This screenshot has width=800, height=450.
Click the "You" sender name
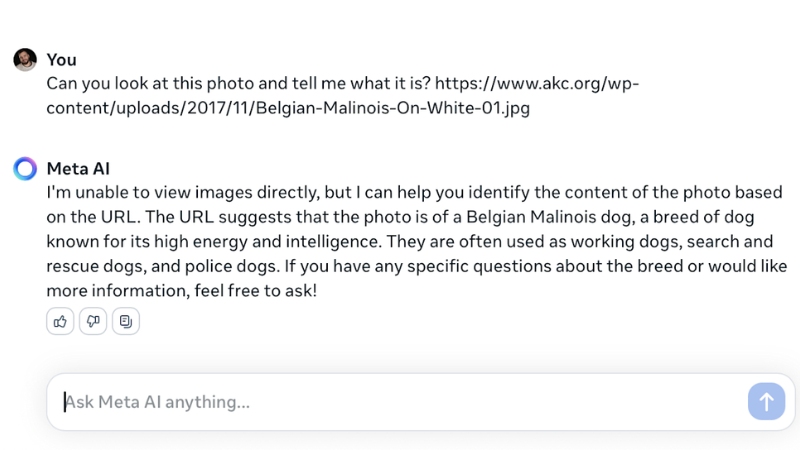(x=61, y=60)
